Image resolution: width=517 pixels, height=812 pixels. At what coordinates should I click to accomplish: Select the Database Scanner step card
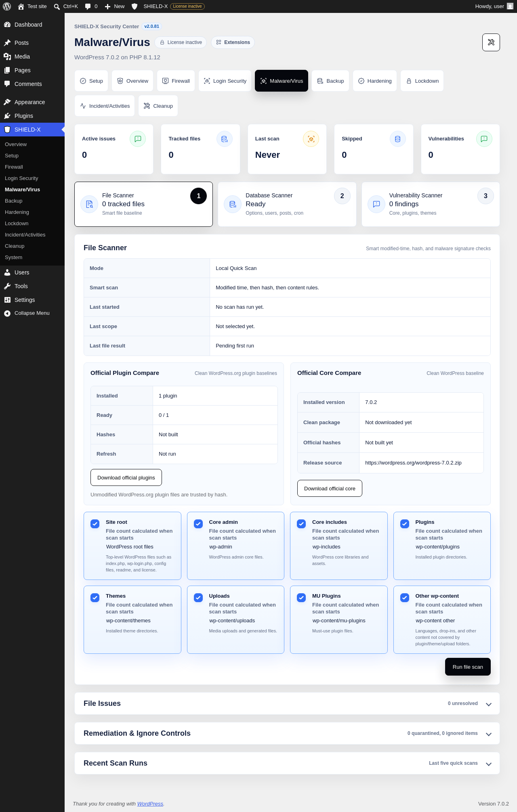[287, 204]
